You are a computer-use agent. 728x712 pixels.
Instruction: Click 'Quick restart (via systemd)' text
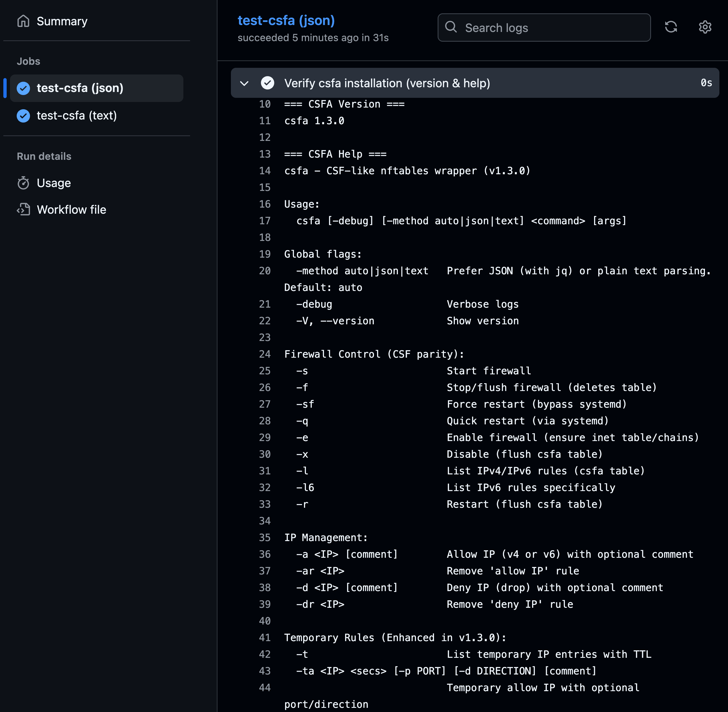point(528,421)
